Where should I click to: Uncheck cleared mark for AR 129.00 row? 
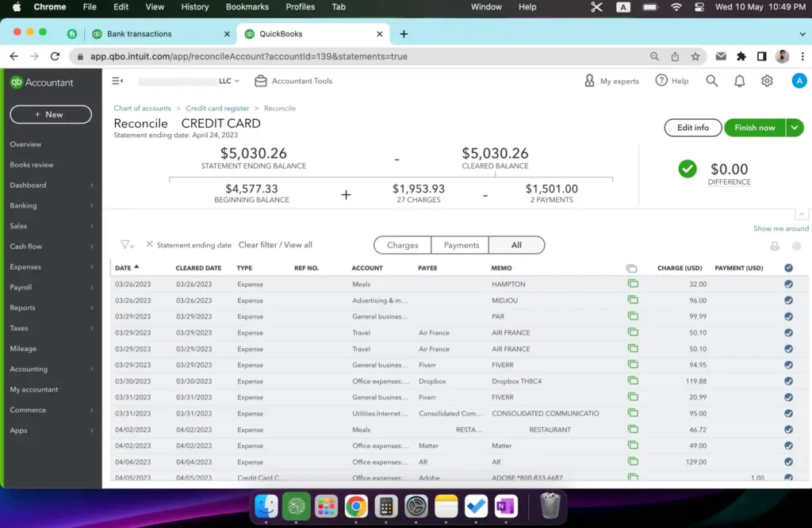(x=788, y=461)
